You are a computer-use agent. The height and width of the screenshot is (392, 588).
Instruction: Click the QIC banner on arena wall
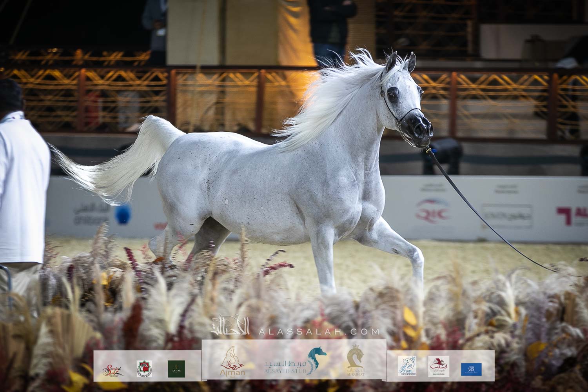(433, 211)
